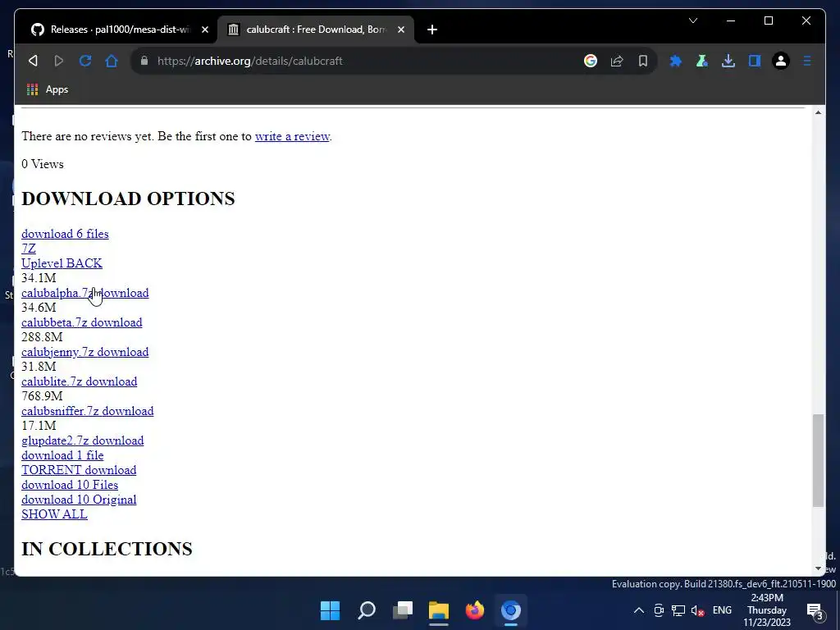
Task: Download calubsniffer.7z
Action: coord(87,411)
